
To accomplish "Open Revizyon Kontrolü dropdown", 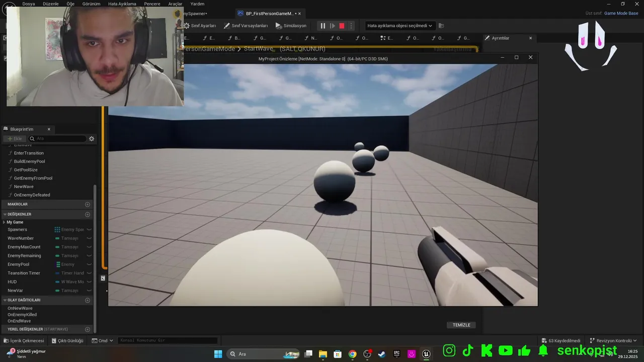I will point(613,340).
